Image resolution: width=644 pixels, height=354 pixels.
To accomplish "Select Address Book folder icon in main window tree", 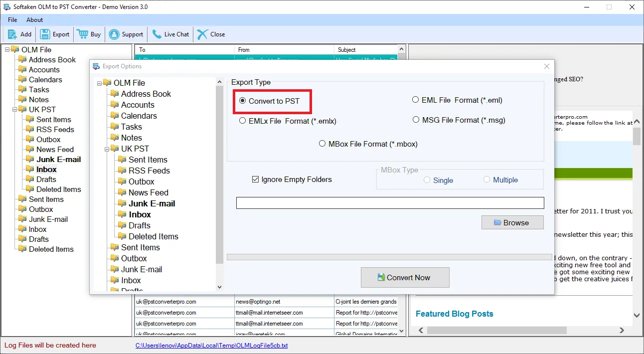I will coord(22,60).
